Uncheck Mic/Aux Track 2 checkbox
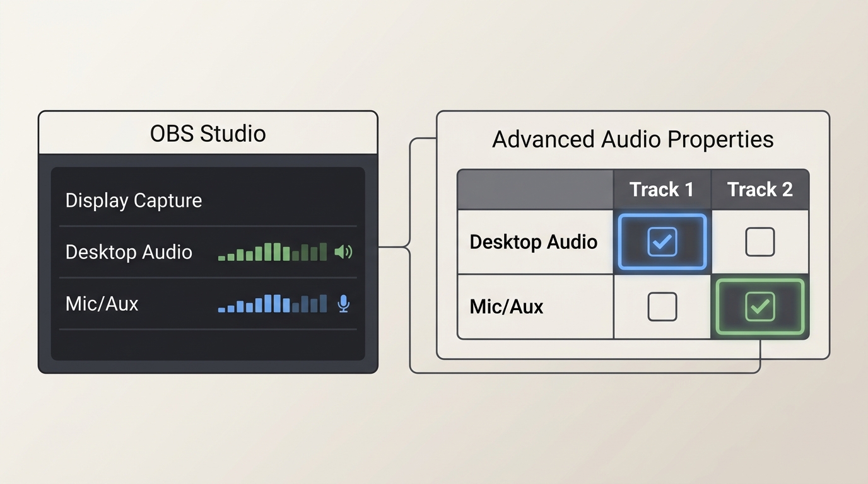This screenshot has height=484, width=868. (x=759, y=307)
